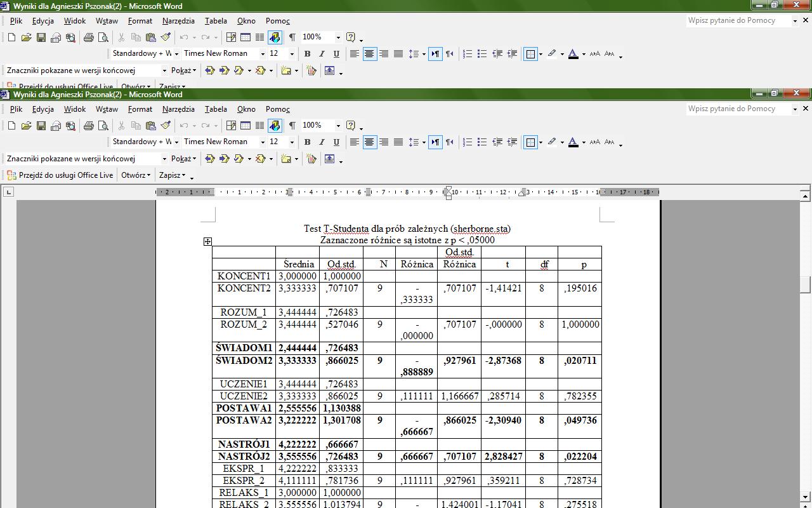Click Save icon in background Word window toolbar
Viewport: 812px width, 508px height.
coord(41,37)
